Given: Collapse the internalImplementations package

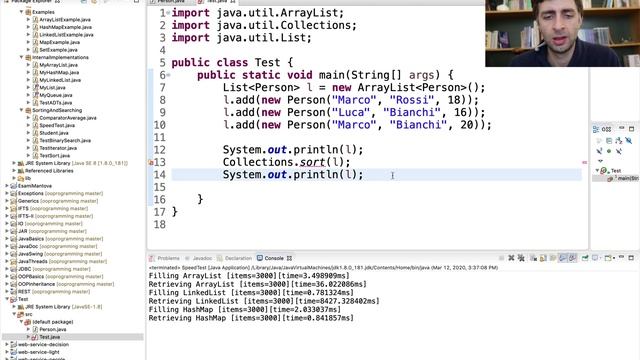Looking at the screenshot, I should [21, 57].
